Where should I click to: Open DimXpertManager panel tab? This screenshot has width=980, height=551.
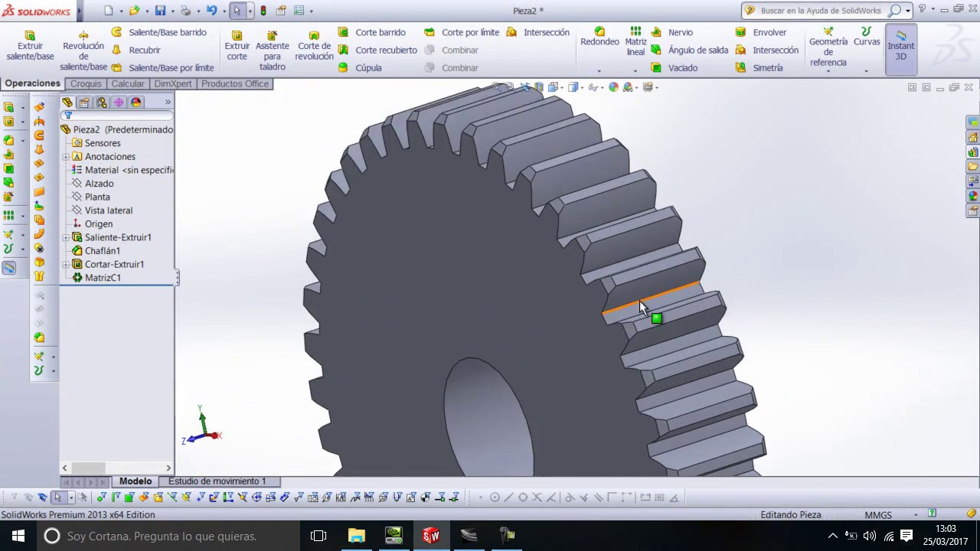click(119, 102)
